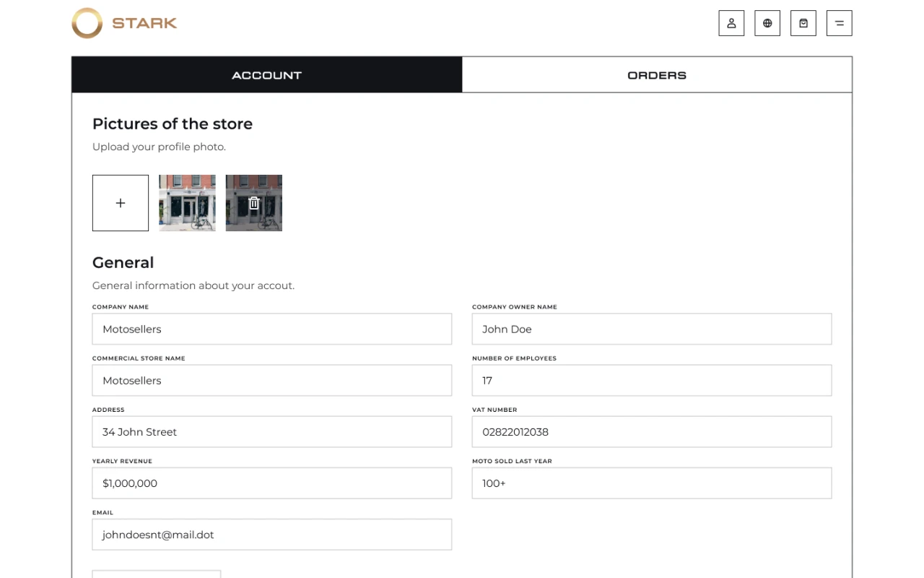Click 'General information about your accout.' text

point(193,285)
